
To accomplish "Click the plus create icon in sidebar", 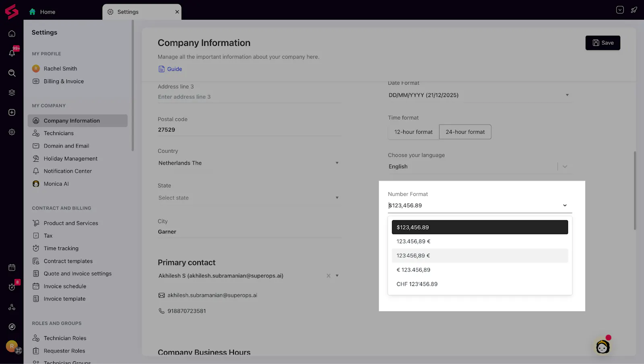I will (12, 112).
